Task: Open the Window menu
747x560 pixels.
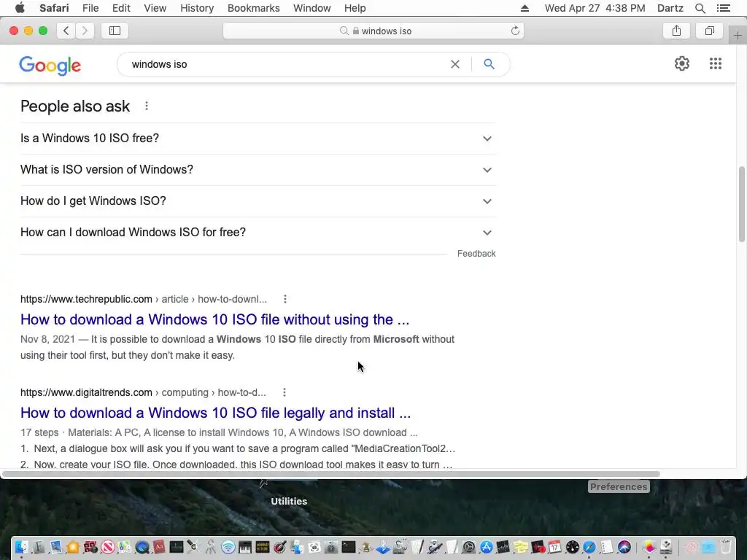Action: [311, 8]
